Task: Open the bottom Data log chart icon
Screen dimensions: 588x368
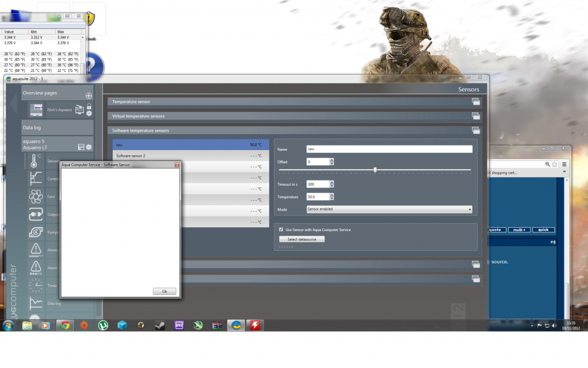Action: (x=36, y=303)
